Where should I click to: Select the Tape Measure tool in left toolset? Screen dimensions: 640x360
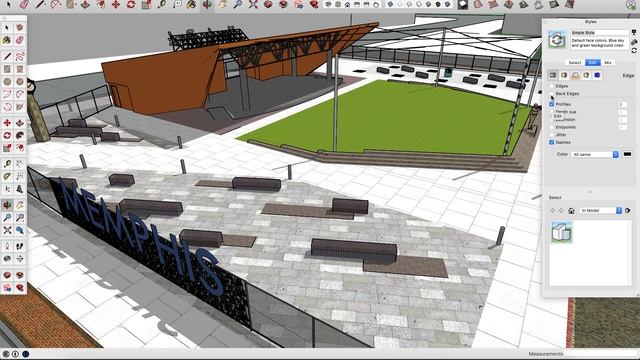click(7, 164)
